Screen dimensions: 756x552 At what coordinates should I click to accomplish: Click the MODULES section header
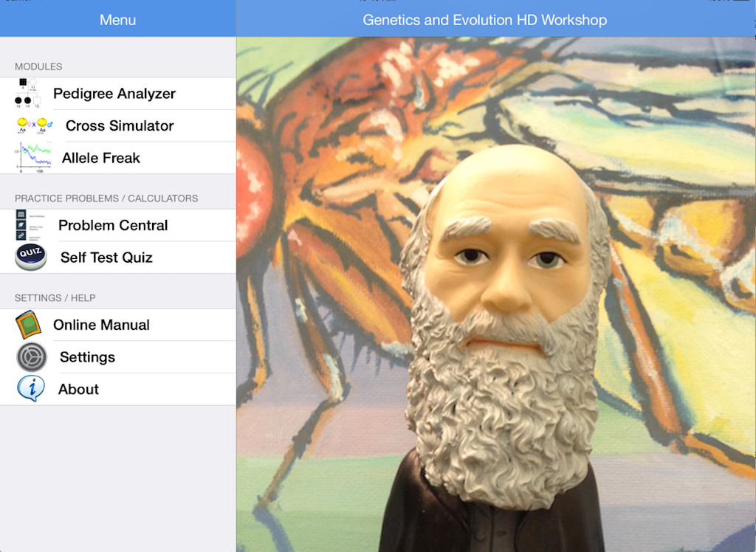[38, 66]
